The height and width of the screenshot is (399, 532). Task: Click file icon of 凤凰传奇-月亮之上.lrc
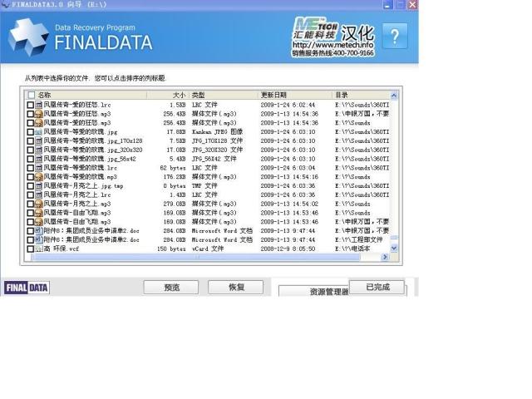pyautogui.click(x=39, y=195)
